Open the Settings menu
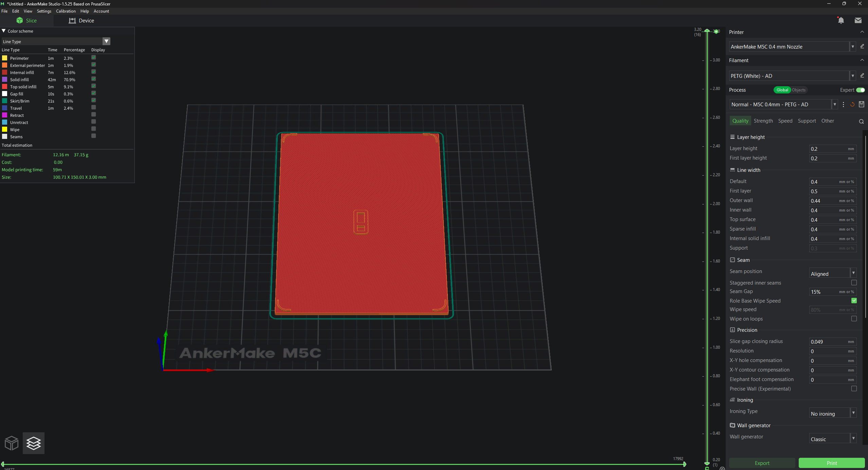The image size is (868, 470). [44, 11]
